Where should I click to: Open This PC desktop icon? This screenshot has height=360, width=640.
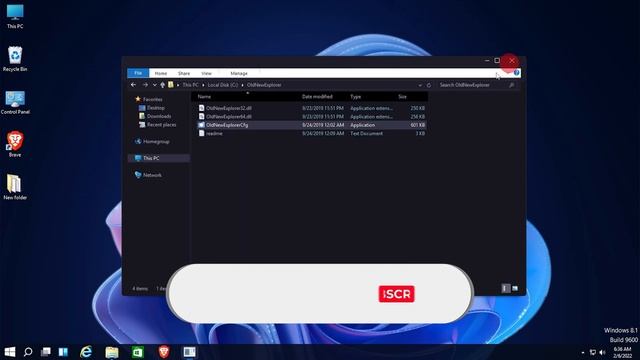tap(15, 17)
